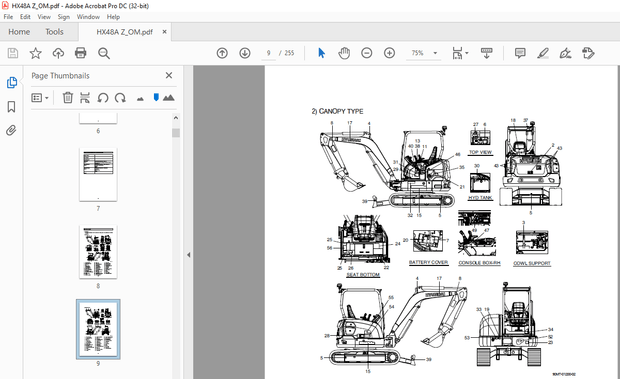Viewport: 620px width, 379px height.
Task: Open the Attachments paperclip icon
Action: coord(11,130)
